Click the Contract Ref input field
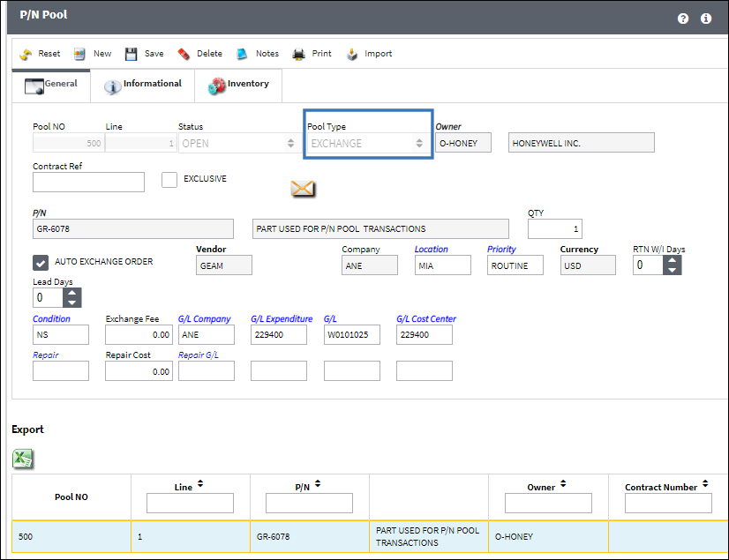 [88, 183]
